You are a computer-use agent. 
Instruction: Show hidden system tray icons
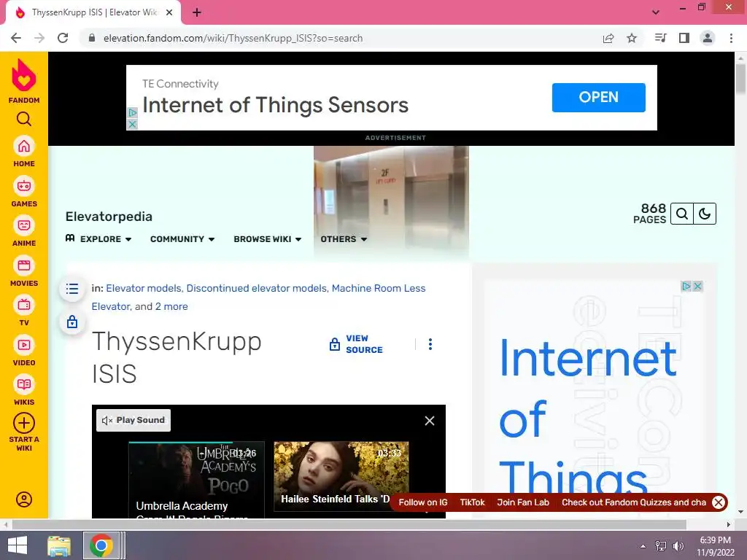[643, 545]
